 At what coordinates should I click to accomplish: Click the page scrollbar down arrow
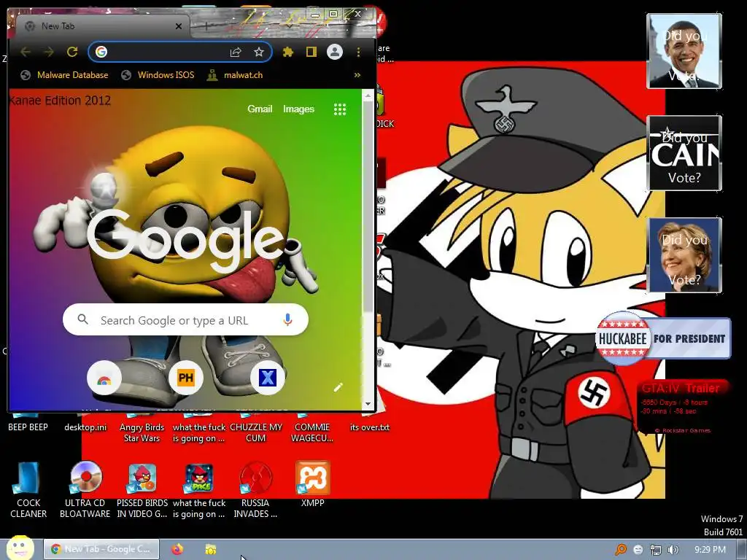coord(368,404)
